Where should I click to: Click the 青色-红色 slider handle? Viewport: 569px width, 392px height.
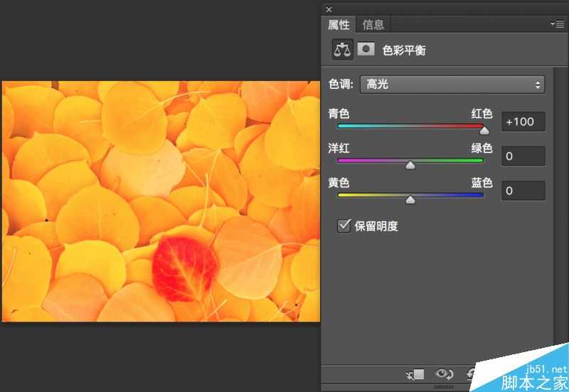(x=484, y=130)
